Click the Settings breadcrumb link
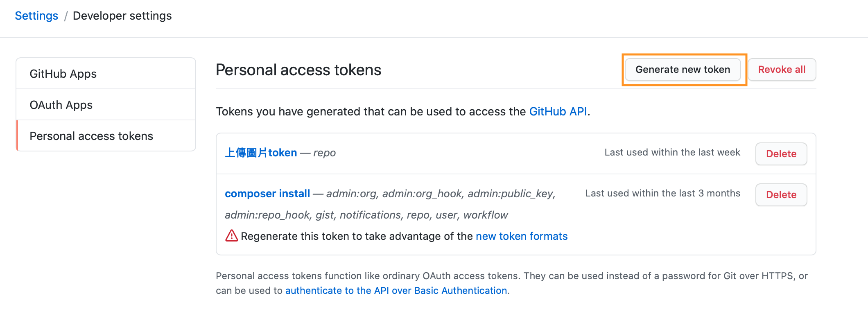Viewport: 868px width, 325px height. click(36, 16)
